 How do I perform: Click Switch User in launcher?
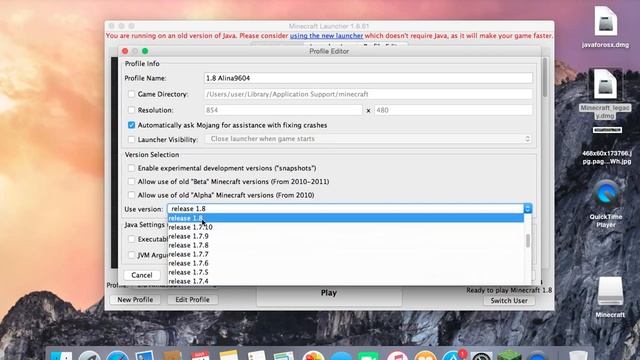[x=509, y=300]
